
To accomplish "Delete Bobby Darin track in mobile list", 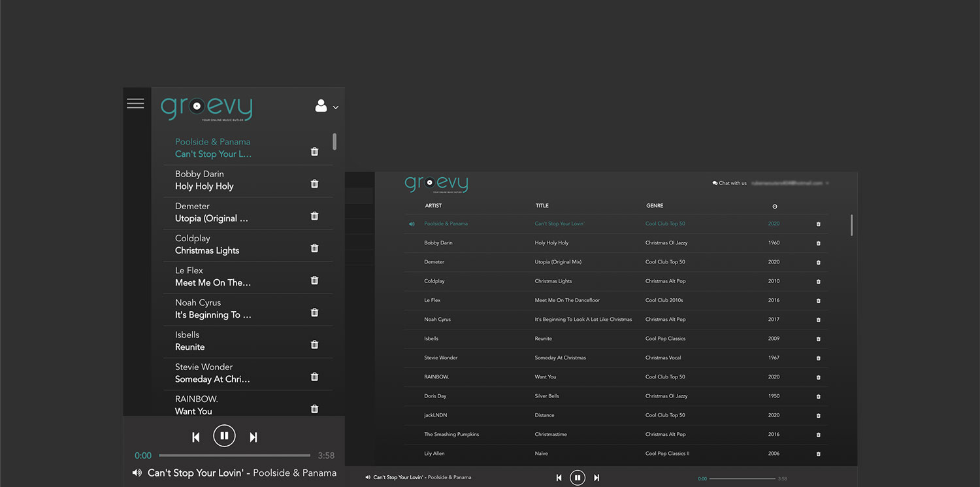I will coord(314,184).
